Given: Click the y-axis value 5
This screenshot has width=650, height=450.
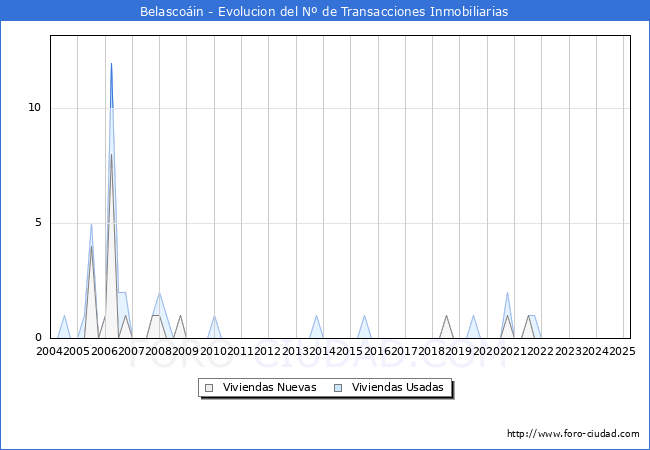Looking at the screenshot, I should [x=38, y=223].
